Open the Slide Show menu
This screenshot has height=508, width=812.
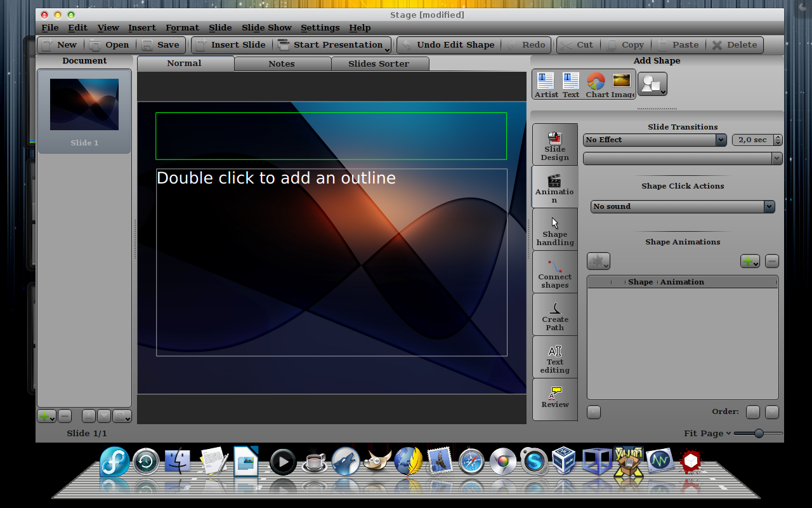point(267,28)
